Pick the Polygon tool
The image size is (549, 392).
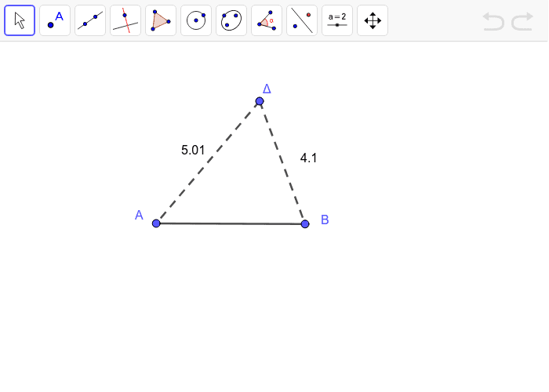click(x=161, y=20)
